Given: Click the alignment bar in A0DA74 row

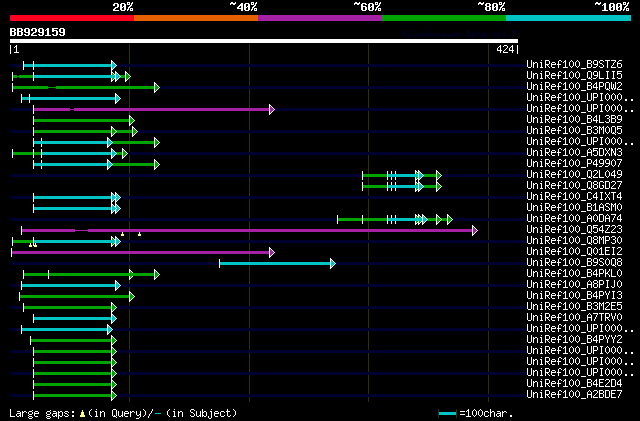Looking at the screenshot, I should pos(395,220).
